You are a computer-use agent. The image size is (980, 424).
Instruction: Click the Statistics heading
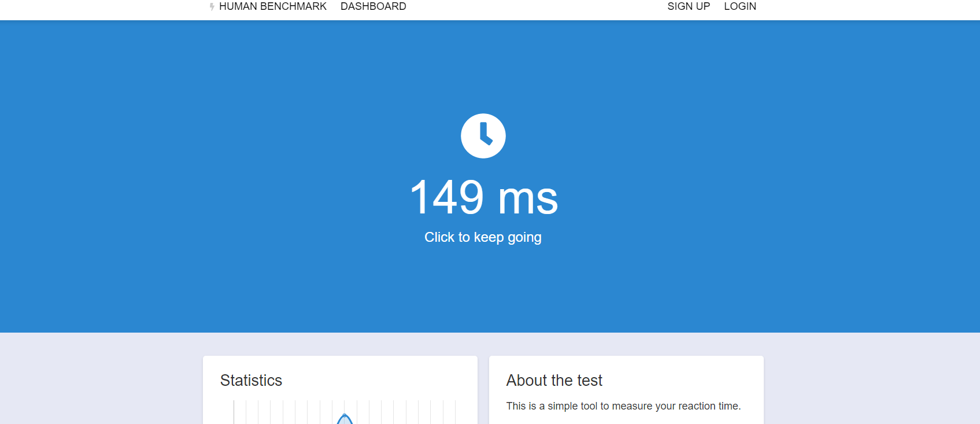click(x=251, y=380)
